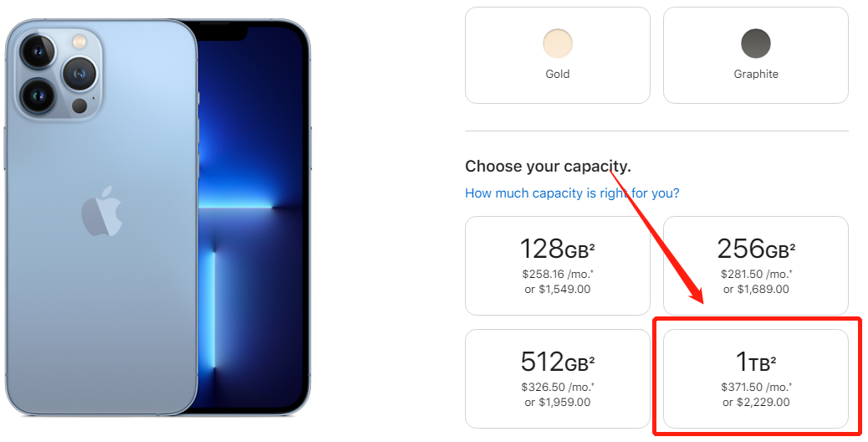Pick the 512GB capacity card
This screenshot has height=442, width=868.
[x=558, y=379]
